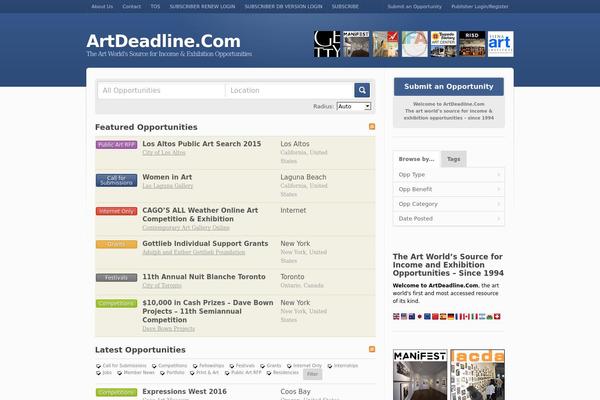Click the Spain flag icon

coord(443,317)
